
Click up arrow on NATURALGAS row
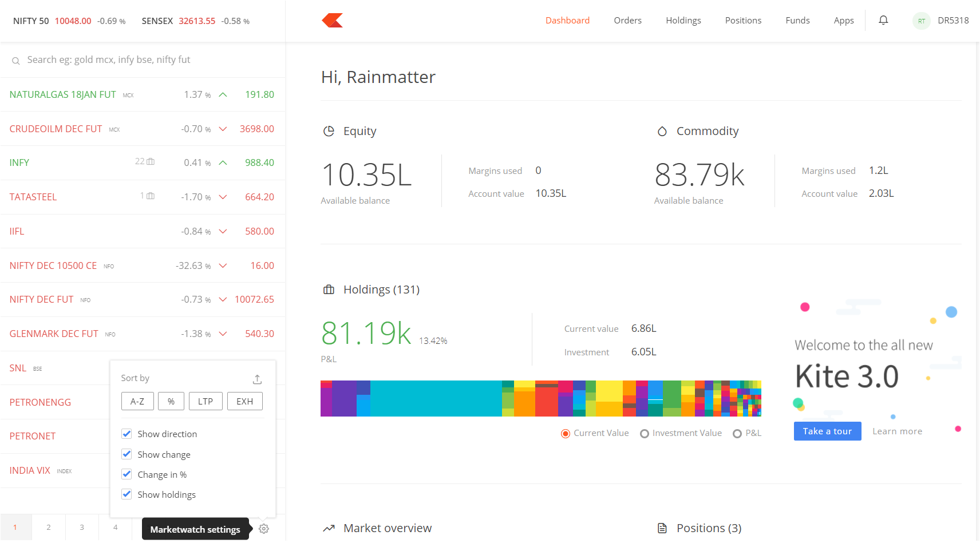(223, 94)
